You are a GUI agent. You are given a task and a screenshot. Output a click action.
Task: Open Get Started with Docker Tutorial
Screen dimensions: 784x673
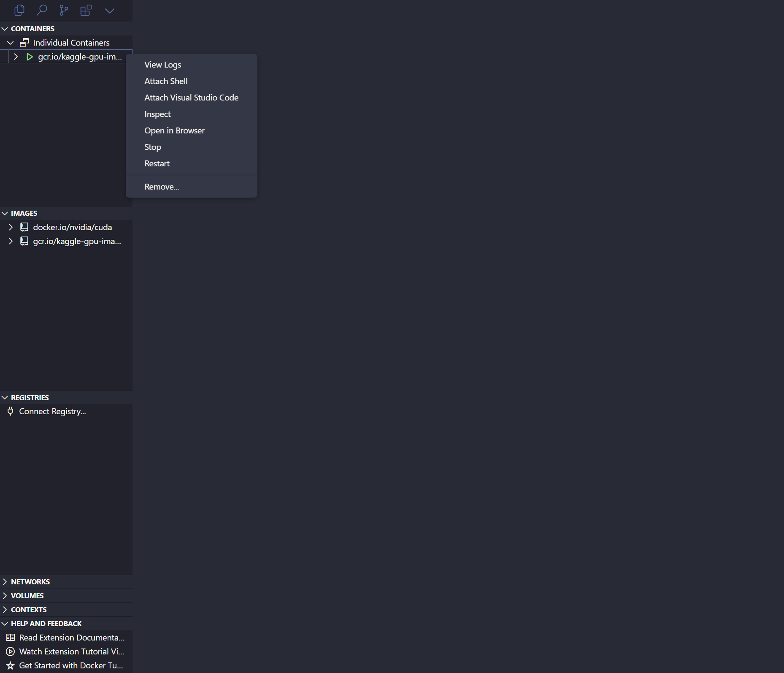[71, 665]
